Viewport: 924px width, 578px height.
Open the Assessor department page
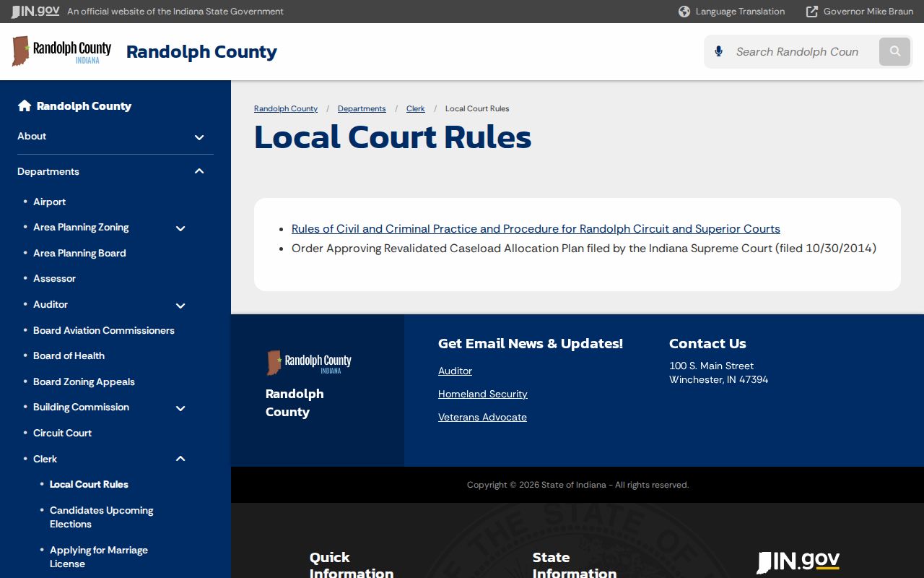pyautogui.click(x=54, y=278)
